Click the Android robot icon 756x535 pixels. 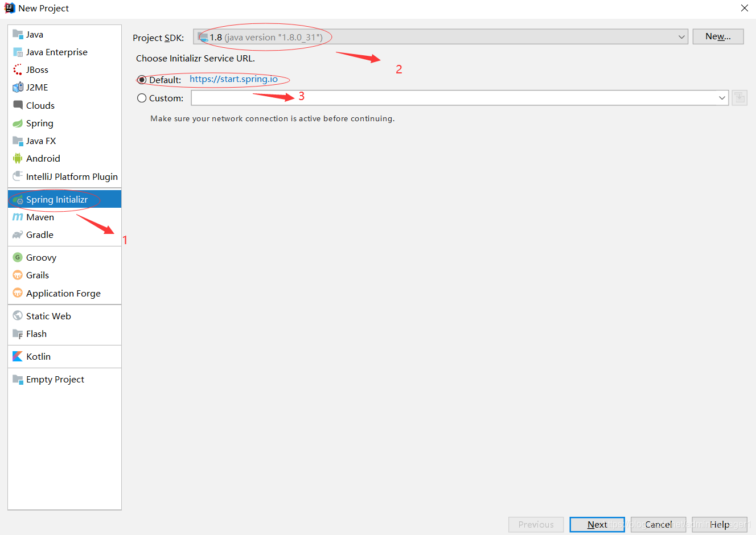tap(18, 158)
